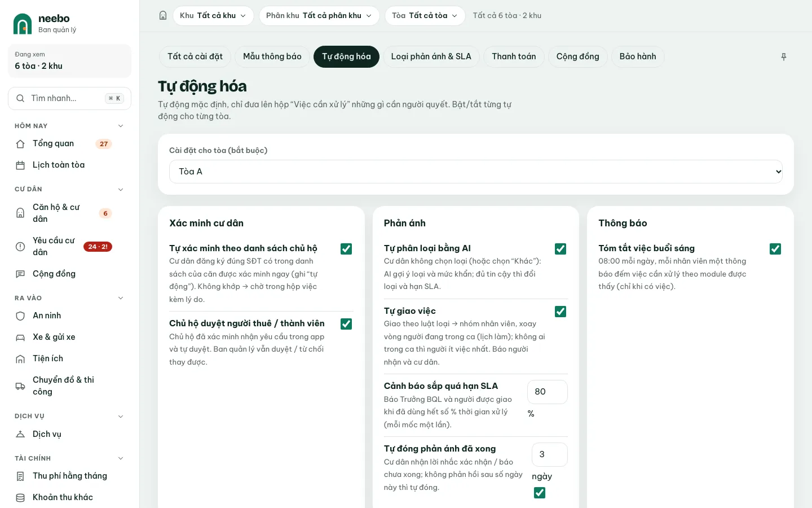Click the An ninh shield icon
The width and height of the screenshot is (812, 508).
pyautogui.click(x=20, y=316)
